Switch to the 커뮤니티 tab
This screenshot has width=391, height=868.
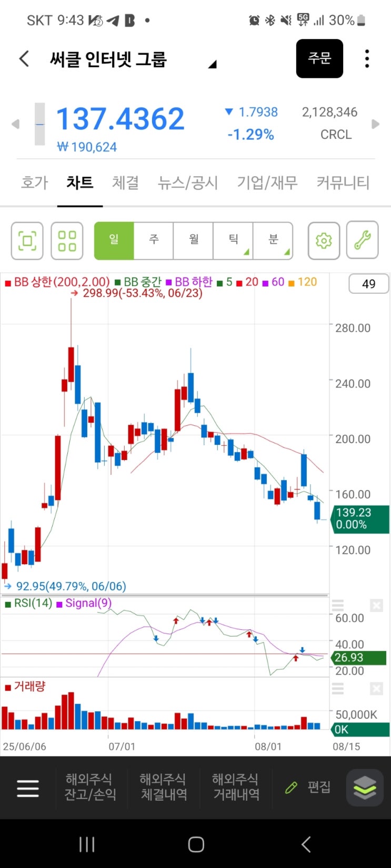(343, 182)
